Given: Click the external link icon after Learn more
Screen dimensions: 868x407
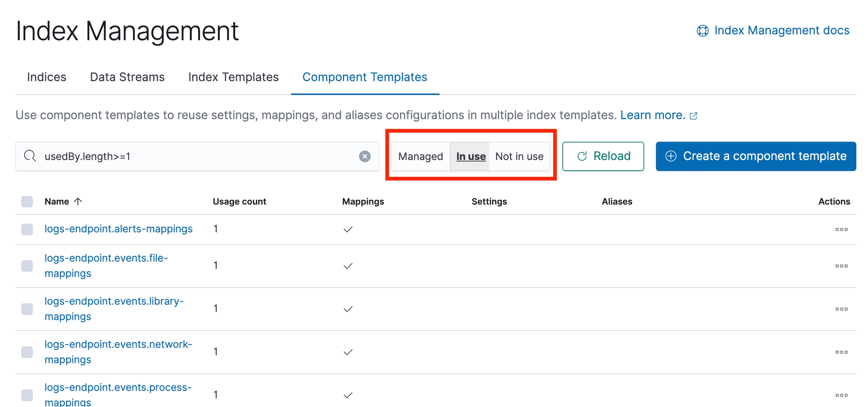Looking at the screenshot, I should pos(693,116).
